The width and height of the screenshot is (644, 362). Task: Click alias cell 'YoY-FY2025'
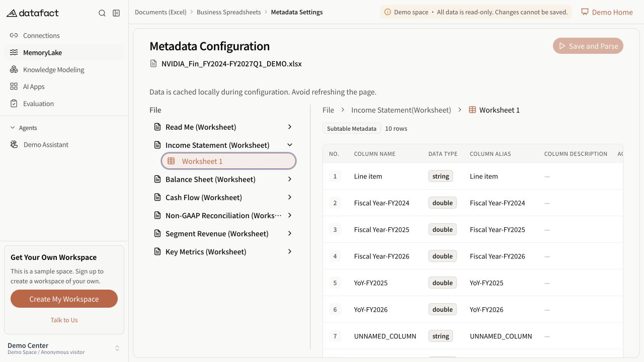[x=487, y=283]
